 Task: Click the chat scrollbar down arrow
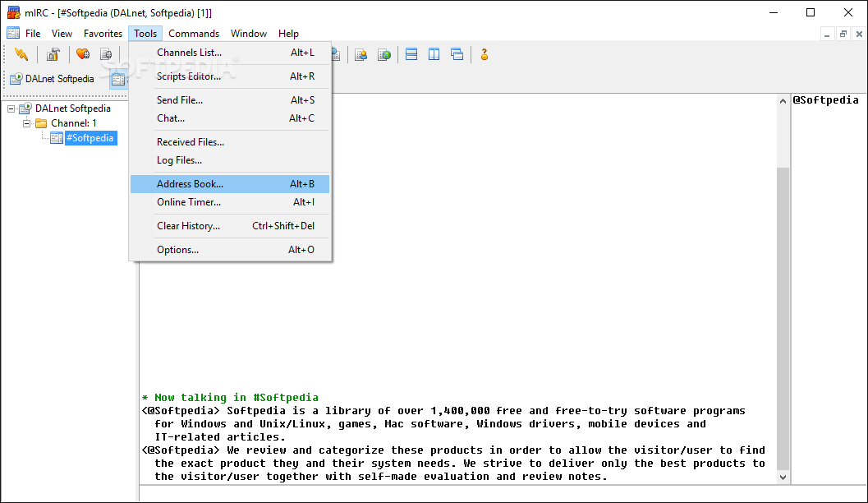pyautogui.click(x=783, y=477)
